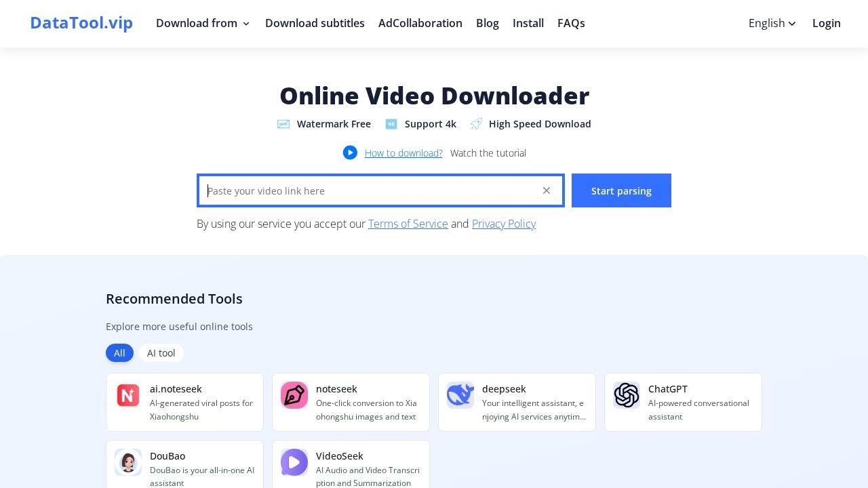This screenshot has width=868, height=488.
Task: Open the deepseek whale icon
Action: point(460,395)
